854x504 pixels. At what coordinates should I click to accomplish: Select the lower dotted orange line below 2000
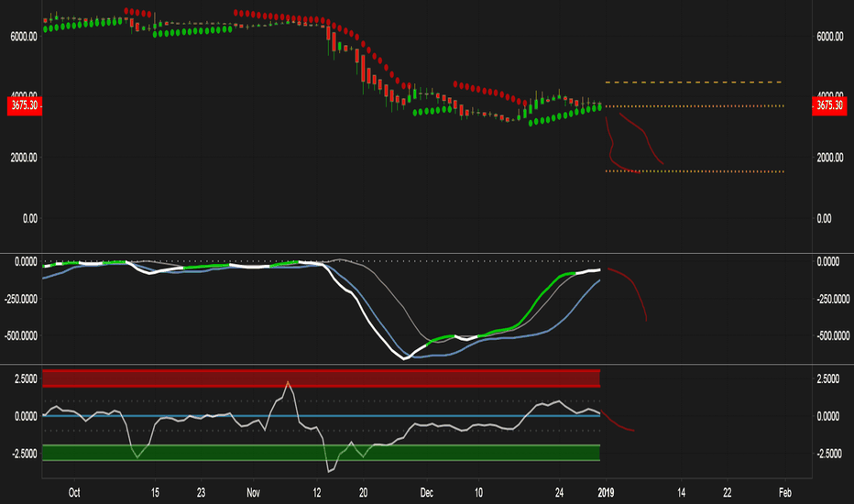[694, 171]
